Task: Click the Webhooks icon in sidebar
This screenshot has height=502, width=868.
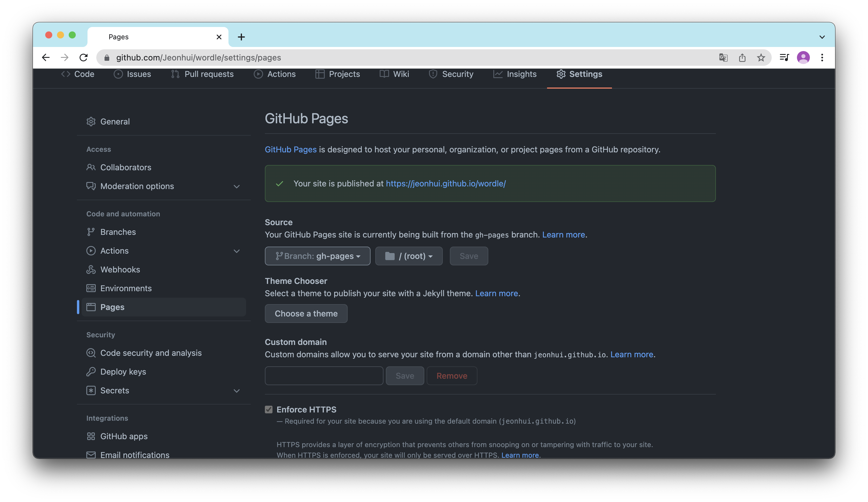Action: point(91,269)
